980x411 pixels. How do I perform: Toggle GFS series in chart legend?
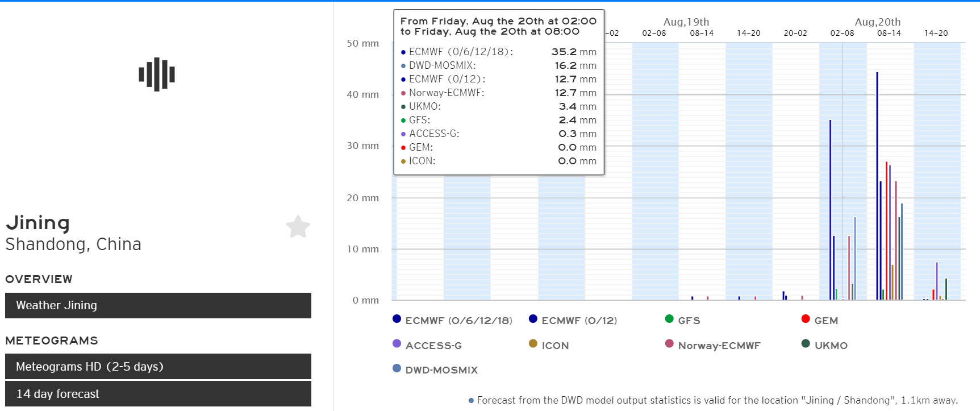pyautogui.click(x=683, y=320)
